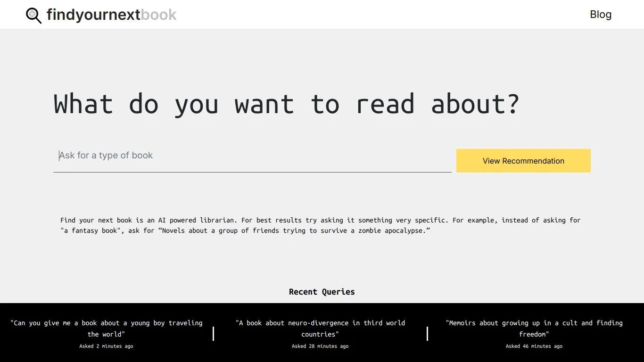Screen dimensions: 644x362
Task: Select the neuro-divergence recent query
Action: click(x=320, y=329)
